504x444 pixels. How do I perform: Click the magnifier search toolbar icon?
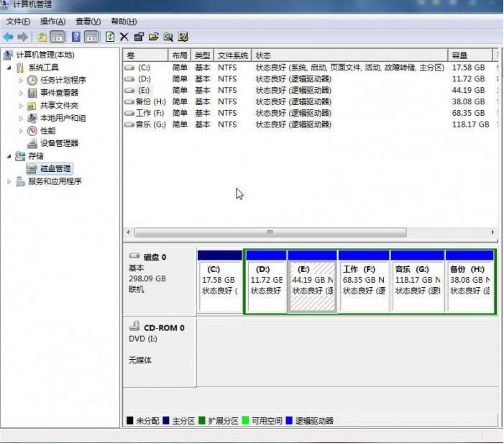[168, 36]
